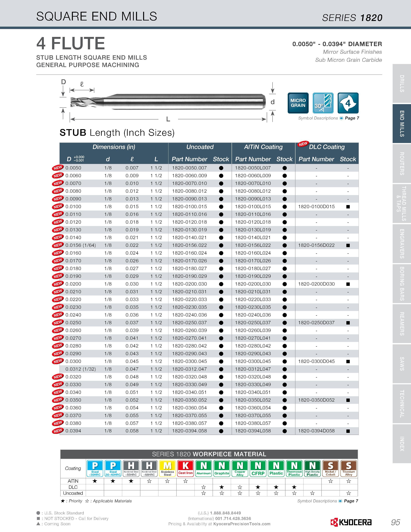Screen dimensions: 411x532
Task: Click the AlTiN Coating column header
Action: [263, 147]
